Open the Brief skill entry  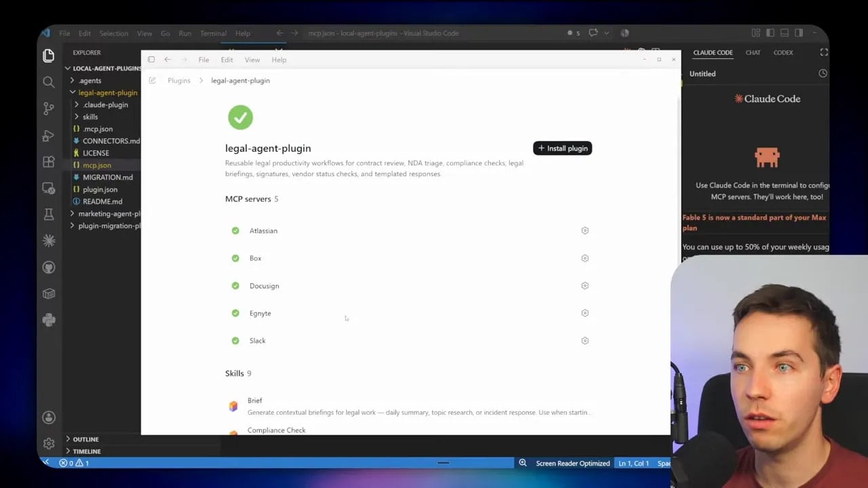[410, 406]
